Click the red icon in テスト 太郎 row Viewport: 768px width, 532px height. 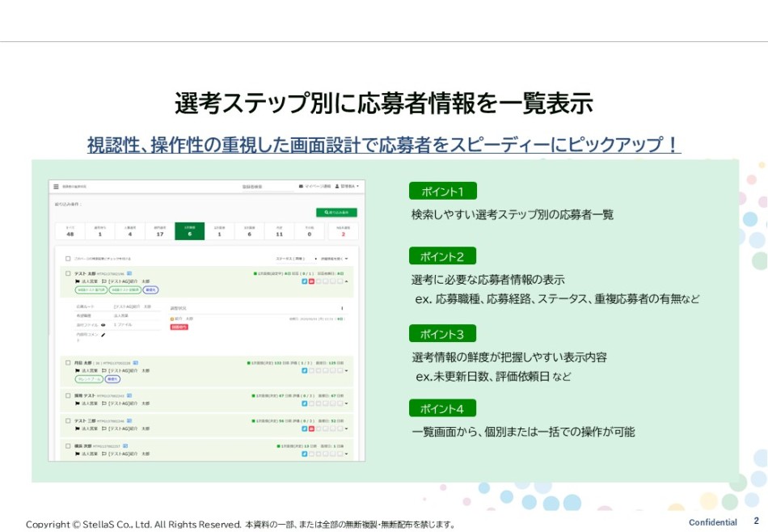click(x=311, y=281)
